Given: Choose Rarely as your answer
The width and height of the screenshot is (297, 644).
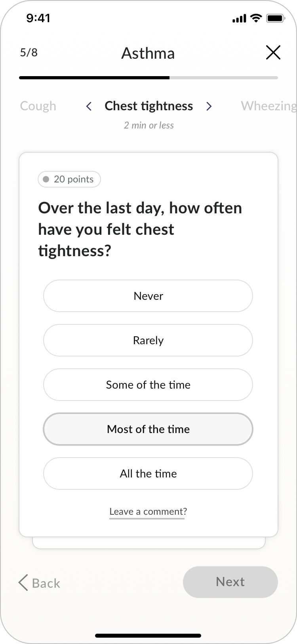Looking at the screenshot, I should click(148, 340).
